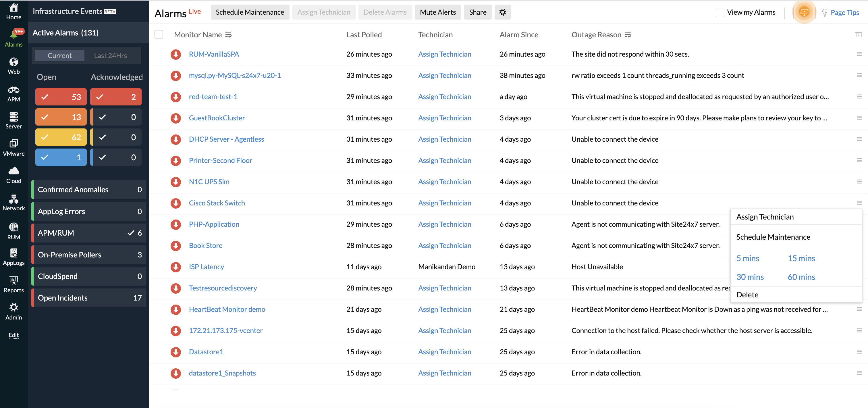The width and height of the screenshot is (868, 408).
Task: Click the Mute Alerts button
Action: [x=437, y=12]
